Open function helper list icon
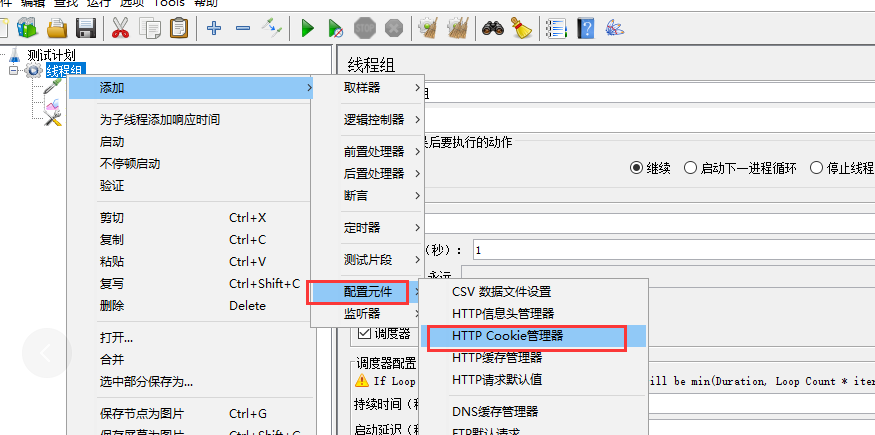This screenshot has height=435, width=875. [556, 27]
